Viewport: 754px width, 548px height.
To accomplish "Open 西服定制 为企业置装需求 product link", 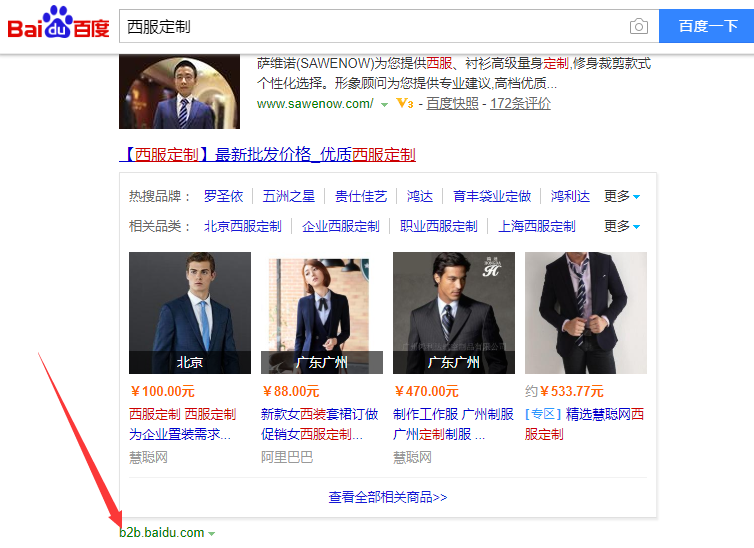I will (183, 424).
